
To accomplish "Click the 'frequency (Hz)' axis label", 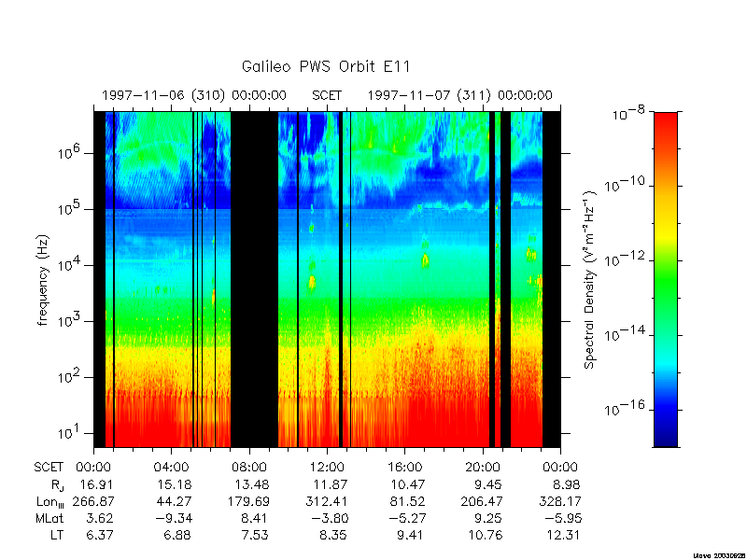I will click(x=43, y=280).
